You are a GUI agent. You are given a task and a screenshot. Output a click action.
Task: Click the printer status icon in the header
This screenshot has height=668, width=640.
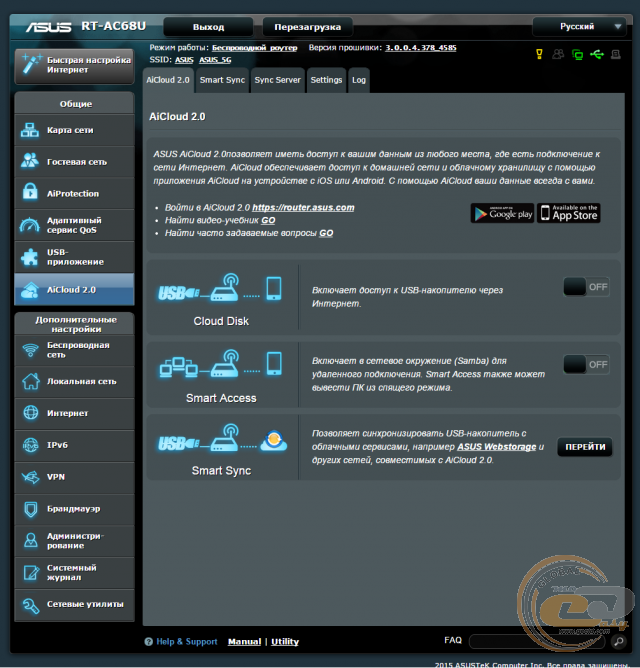pyautogui.click(x=616, y=55)
